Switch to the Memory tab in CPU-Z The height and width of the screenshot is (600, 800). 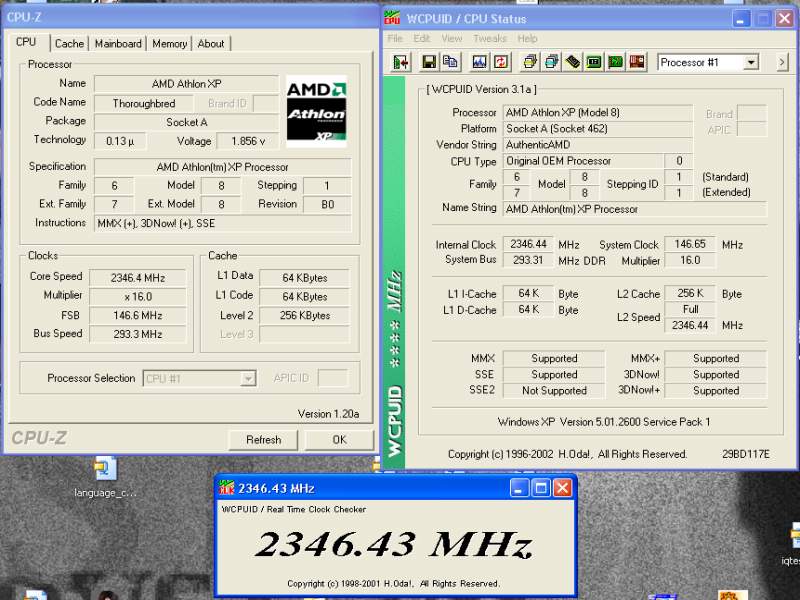tap(169, 44)
